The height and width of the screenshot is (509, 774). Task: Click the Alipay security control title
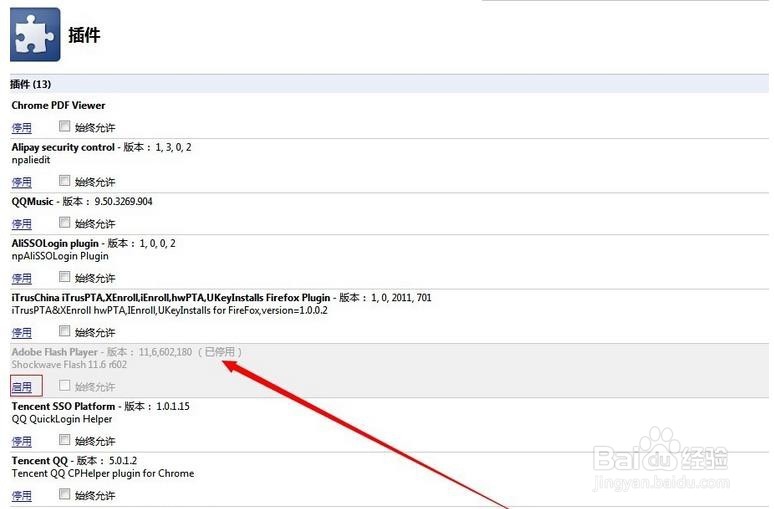(63, 147)
